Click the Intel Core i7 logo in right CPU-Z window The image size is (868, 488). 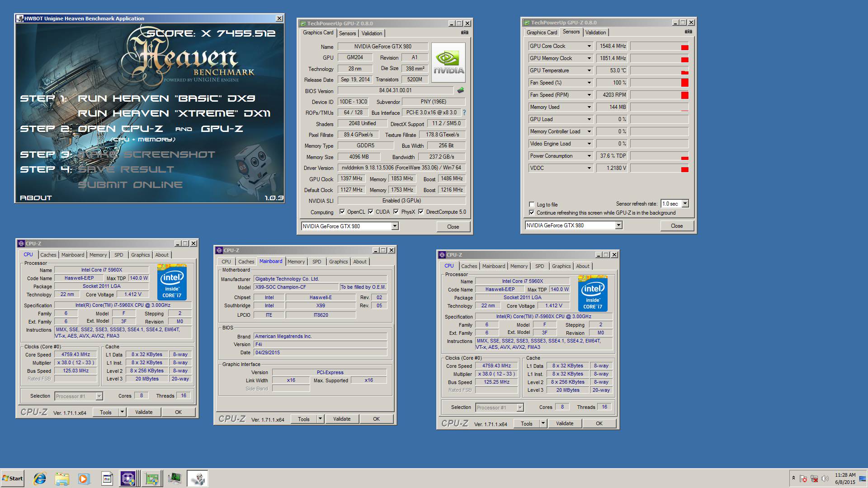tap(593, 293)
